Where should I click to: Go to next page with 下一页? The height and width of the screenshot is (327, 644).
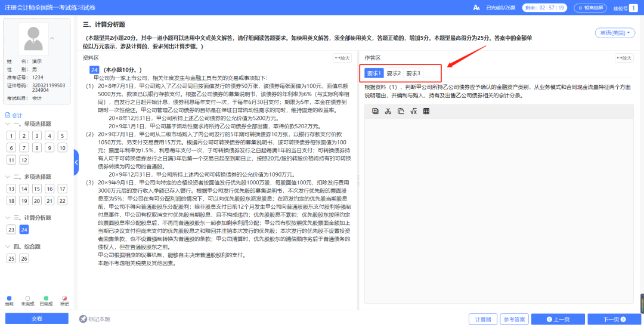pos(614,319)
